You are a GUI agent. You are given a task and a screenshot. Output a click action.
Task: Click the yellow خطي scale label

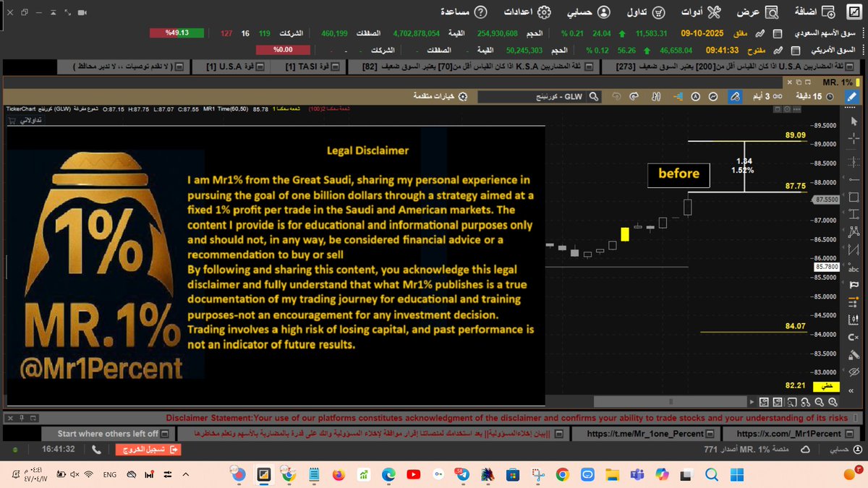[x=825, y=385]
